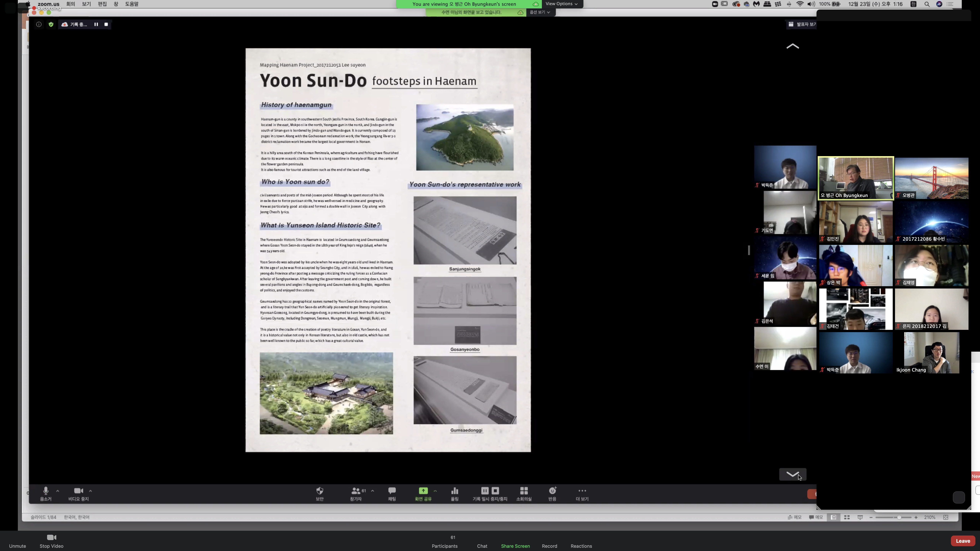Open the volume status menu icon
This screenshot has height=551, width=980.
(811, 4)
